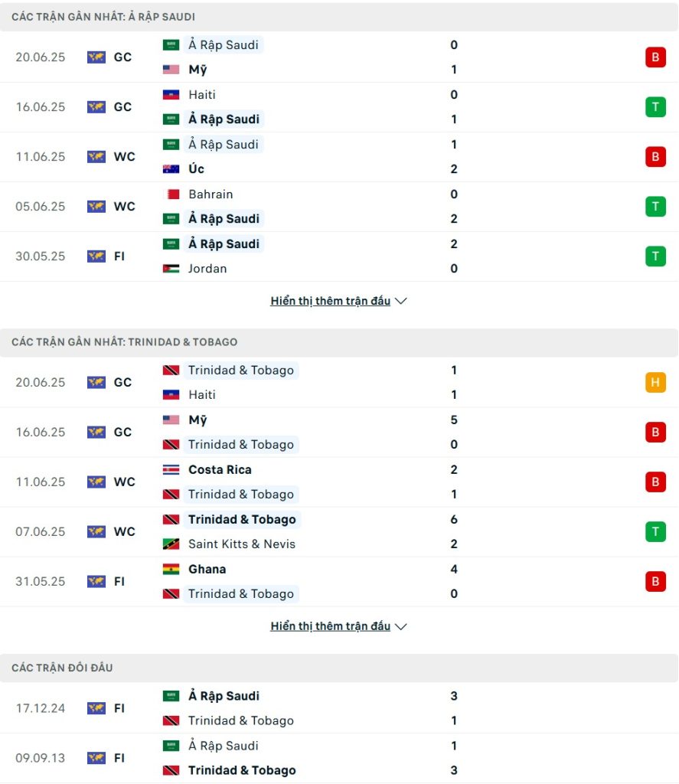Select the 'Các trận đối đầu' section header
Screen dimensions: 679x784
[62, 668]
